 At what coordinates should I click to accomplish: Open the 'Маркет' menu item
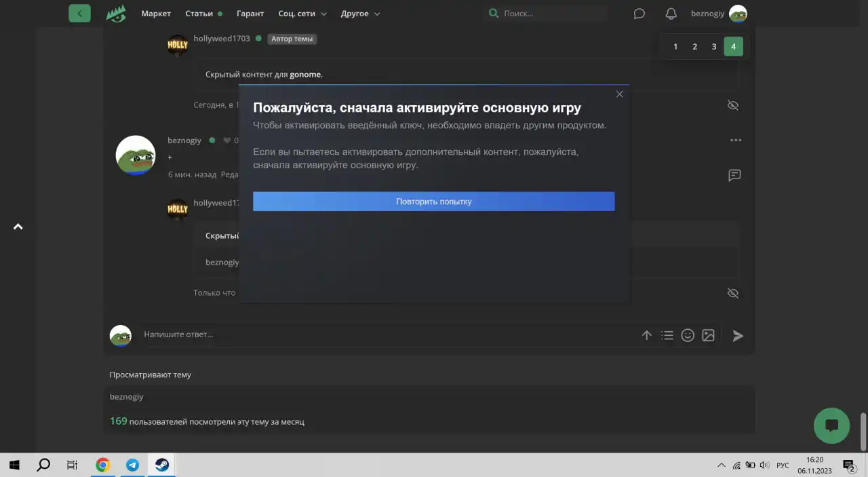click(156, 14)
